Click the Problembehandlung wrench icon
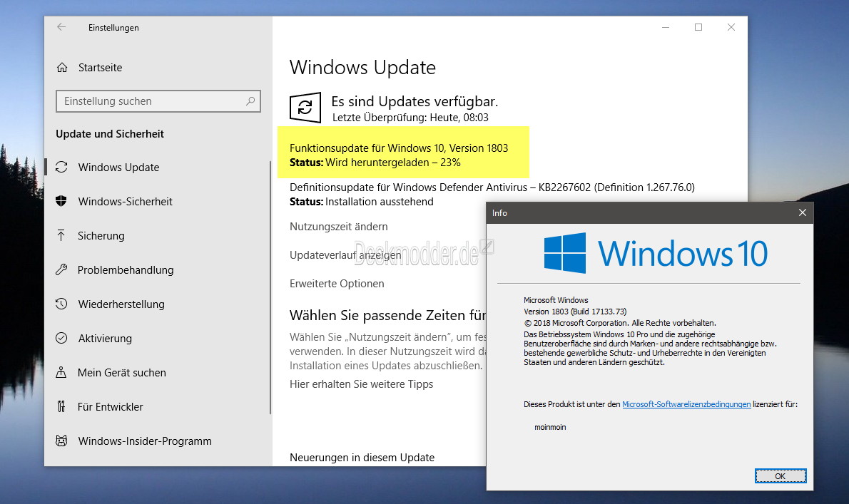 pyautogui.click(x=61, y=269)
